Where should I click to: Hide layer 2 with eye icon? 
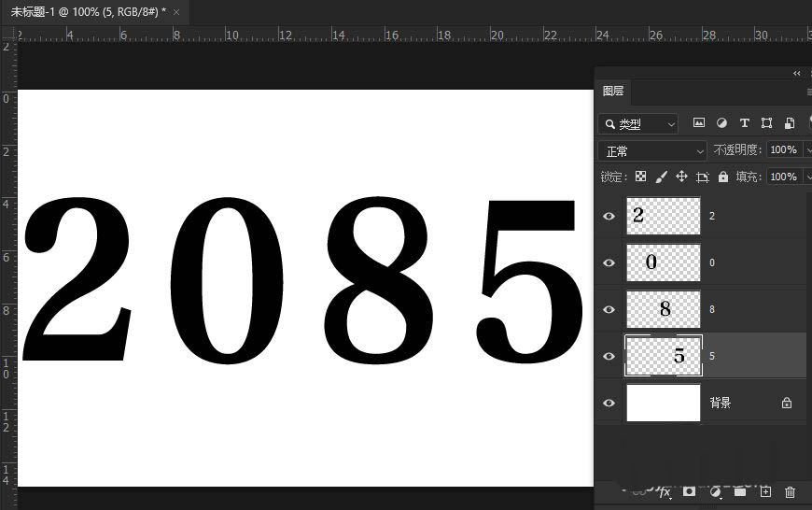pos(609,216)
